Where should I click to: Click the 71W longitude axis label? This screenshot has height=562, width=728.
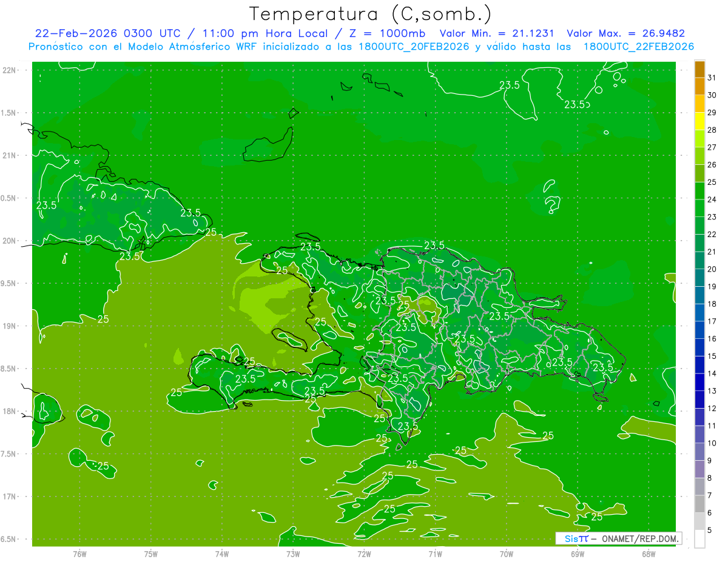click(x=435, y=554)
